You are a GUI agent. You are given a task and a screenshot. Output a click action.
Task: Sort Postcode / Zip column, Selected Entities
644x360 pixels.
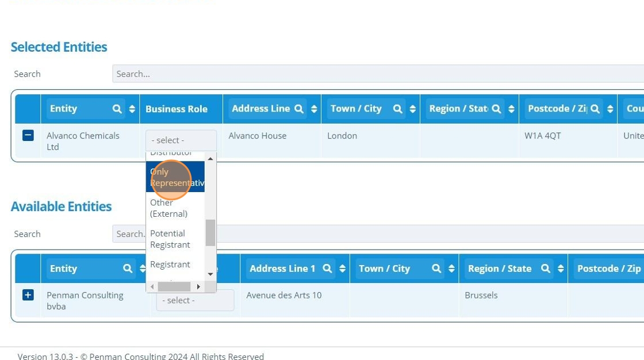pos(610,109)
